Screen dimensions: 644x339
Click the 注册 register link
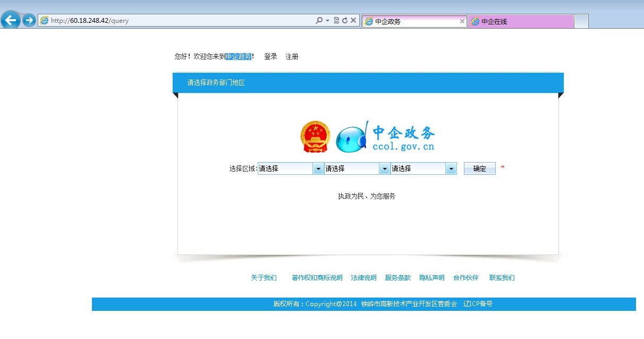point(292,56)
